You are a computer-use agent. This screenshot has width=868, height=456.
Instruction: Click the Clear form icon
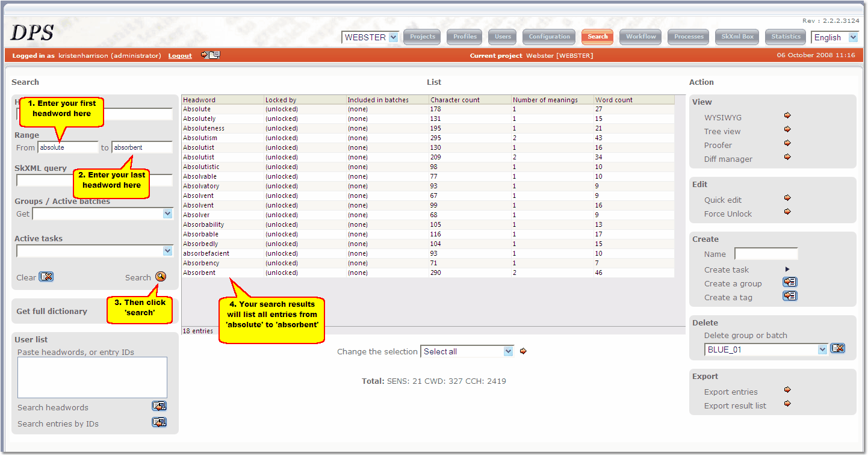[46, 277]
